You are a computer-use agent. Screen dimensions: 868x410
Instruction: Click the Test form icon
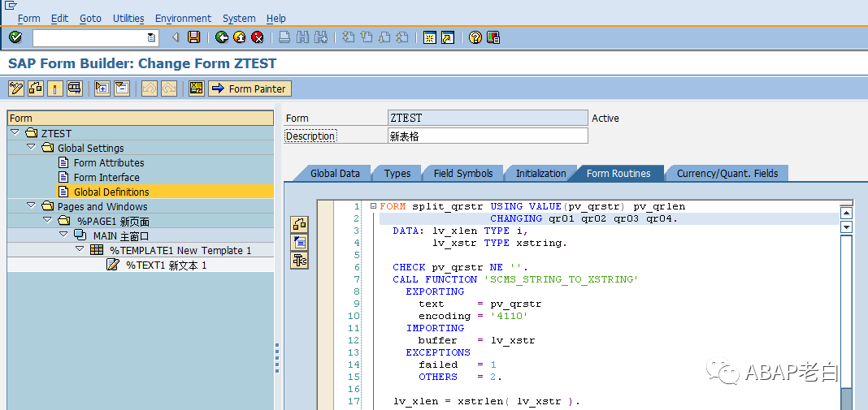pyautogui.click(x=74, y=88)
